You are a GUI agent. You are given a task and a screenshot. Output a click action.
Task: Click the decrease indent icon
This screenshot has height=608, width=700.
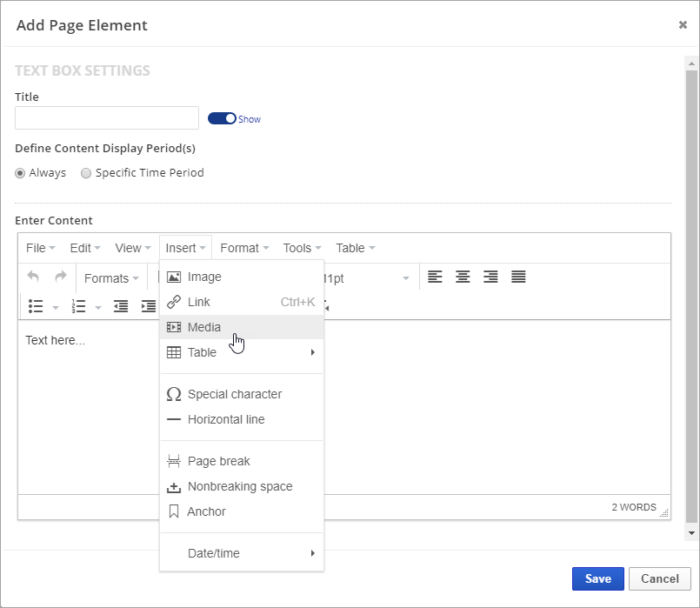[121, 306]
